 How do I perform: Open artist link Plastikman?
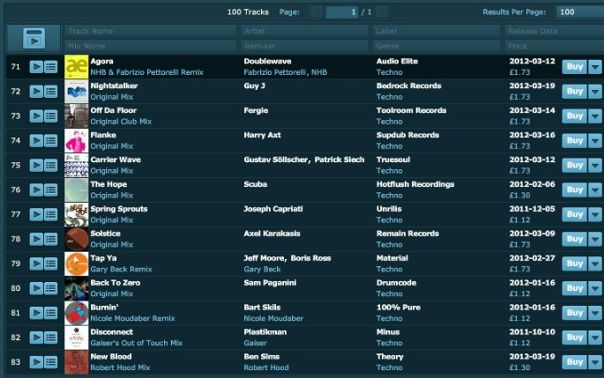(x=265, y=332)
